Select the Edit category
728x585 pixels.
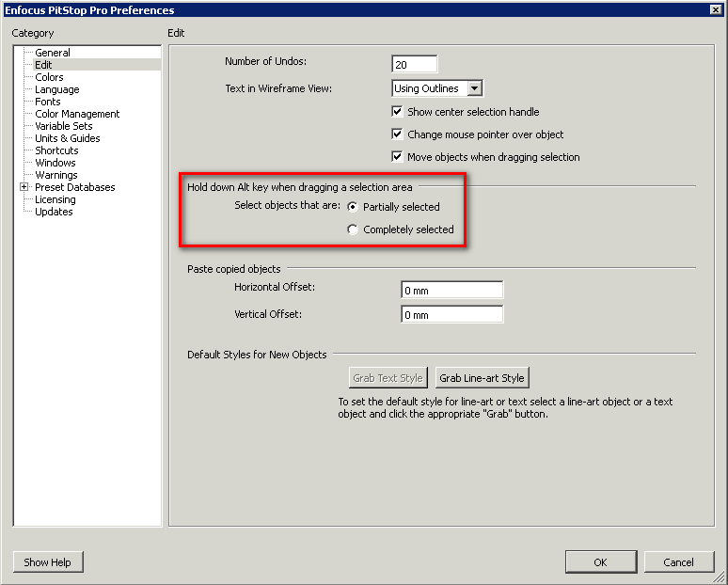43,65
